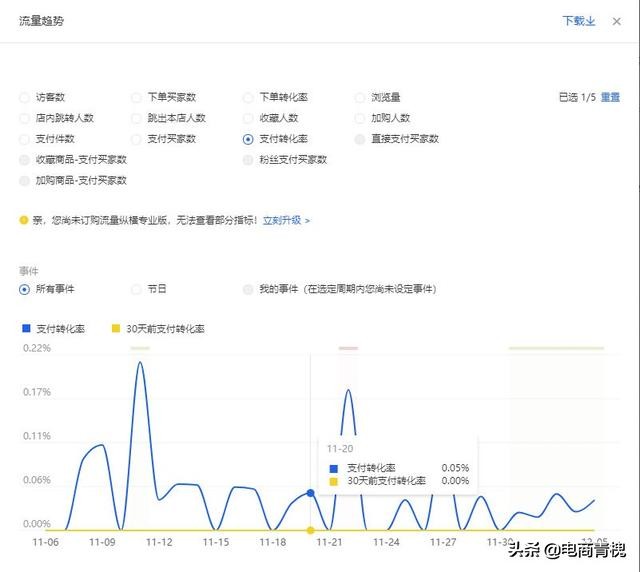This screenshot has width=640, height=572.
Task: Select the 加购商品-支付买家数 locked option
Action: pos(24,180)
